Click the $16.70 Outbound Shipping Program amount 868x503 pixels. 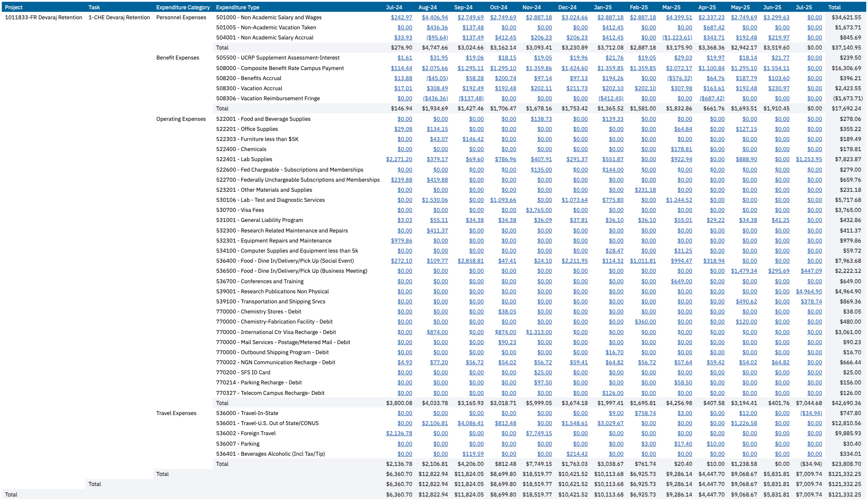[x=614, y=352]
